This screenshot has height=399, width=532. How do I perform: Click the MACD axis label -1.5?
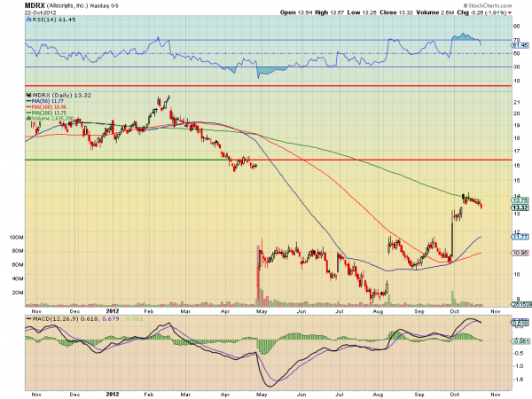[x=518, y=379]
